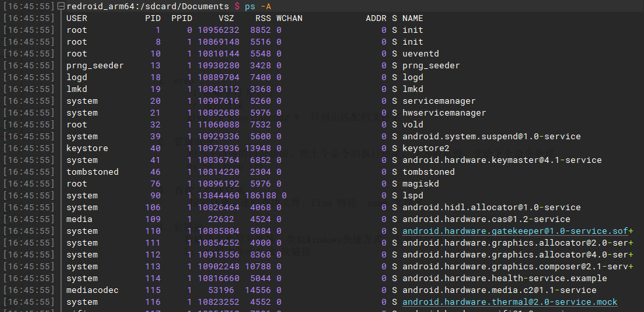Screen dimensions: 644x312
Task: Select the ADDR column header
Action: tap(376, 18)
